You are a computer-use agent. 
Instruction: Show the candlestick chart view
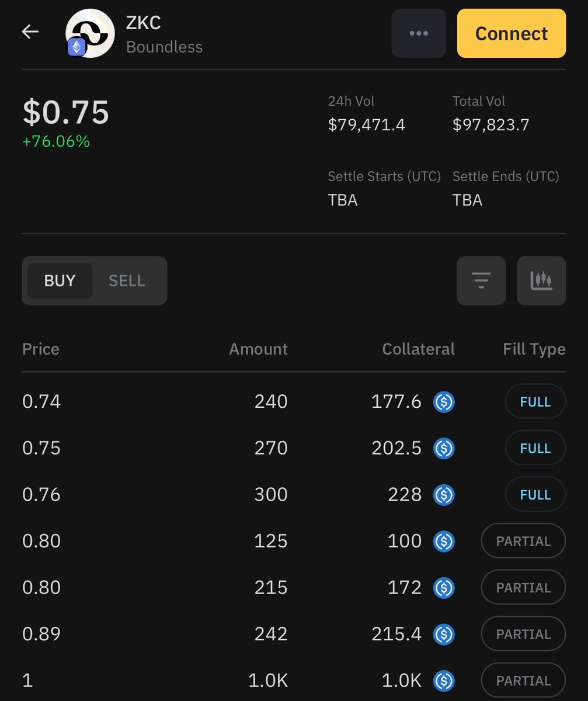(x=541, y=281)
